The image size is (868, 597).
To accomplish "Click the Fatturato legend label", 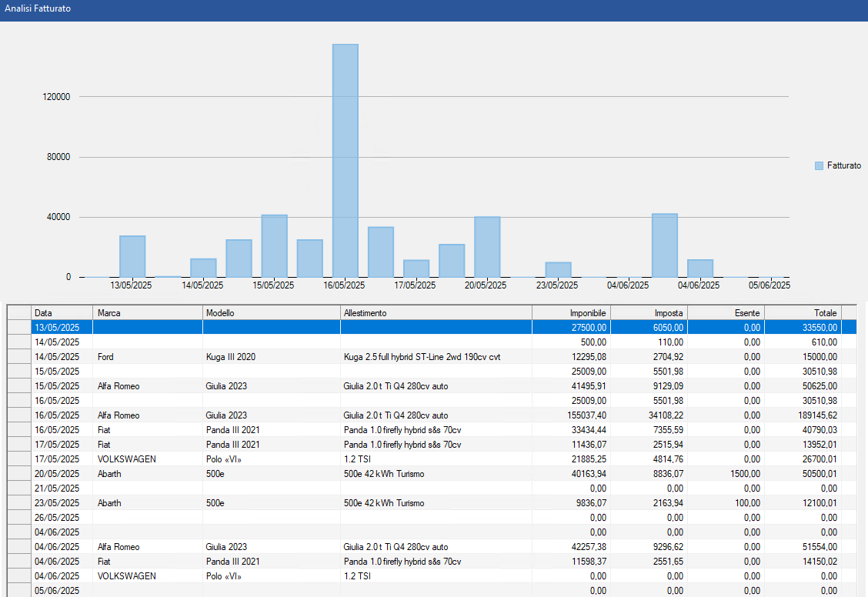I will point(843,166).
